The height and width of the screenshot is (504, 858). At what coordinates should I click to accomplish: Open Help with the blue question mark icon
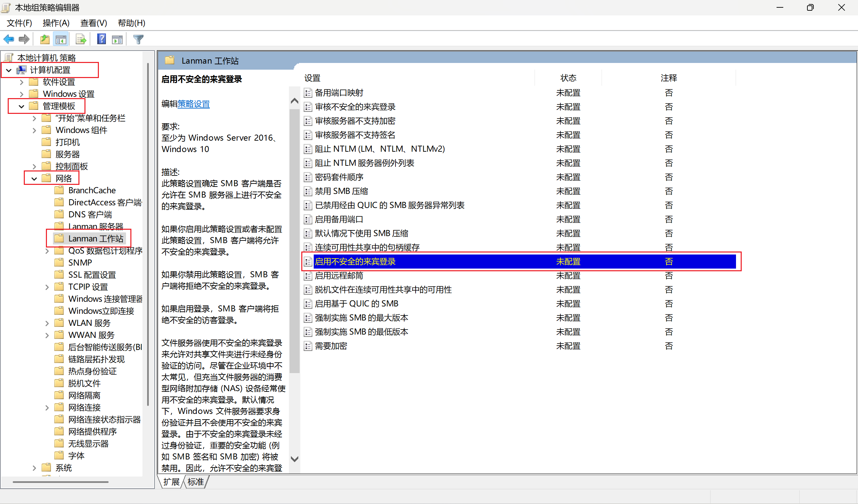[x=102, y=40]
